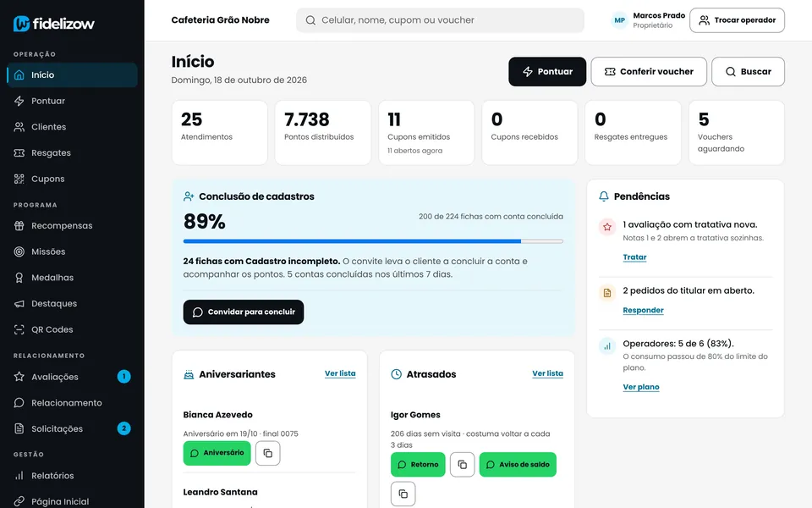This screenshot has height=508, width=812.
Task: Click the red star icon for avaliação pendência
Action: (x=607, y=227)
